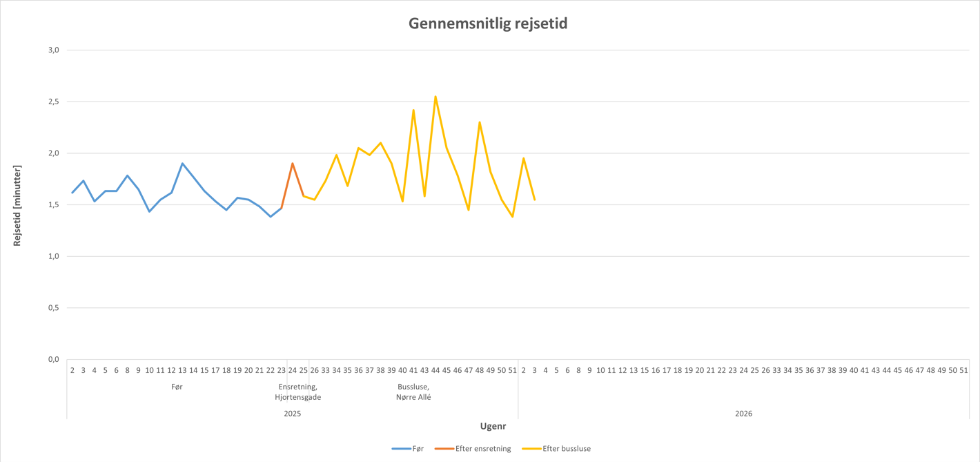Screen dimensions: 980x462
Task: Click the orange line peak at week 24
Action: [293, 164]
